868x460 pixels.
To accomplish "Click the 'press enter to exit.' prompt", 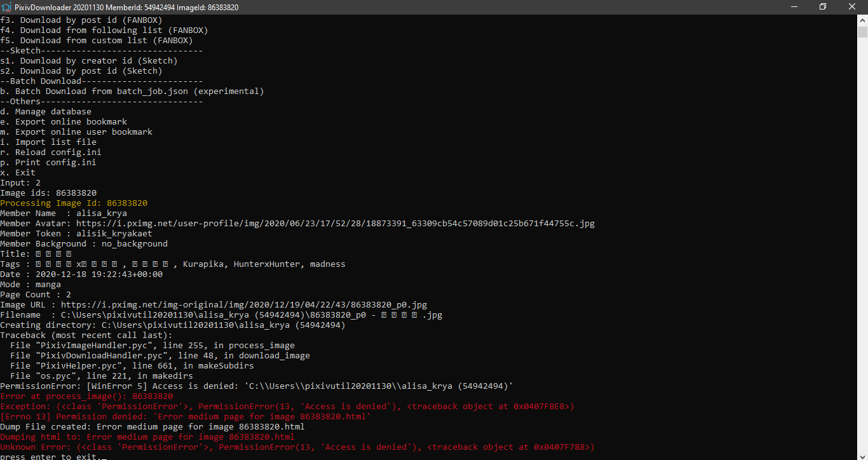I will (51, 457).
